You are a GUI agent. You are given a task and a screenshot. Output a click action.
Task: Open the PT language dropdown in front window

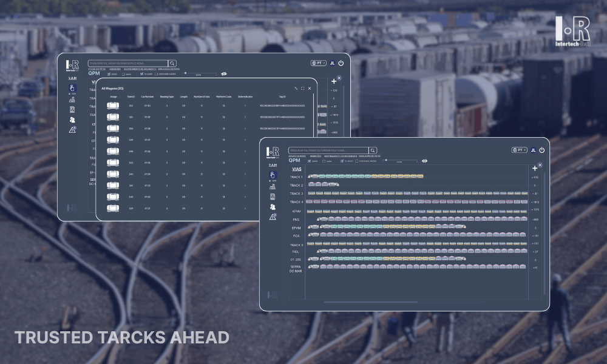point(519,150)
